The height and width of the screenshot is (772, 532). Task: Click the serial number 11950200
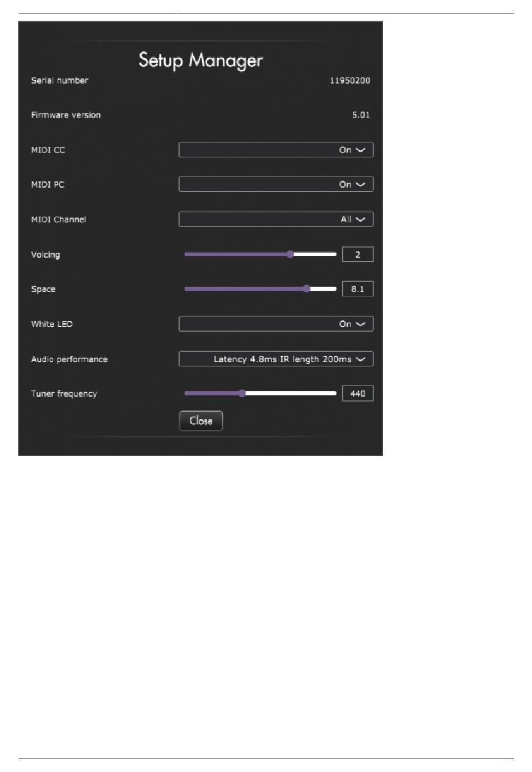point(350,81)
